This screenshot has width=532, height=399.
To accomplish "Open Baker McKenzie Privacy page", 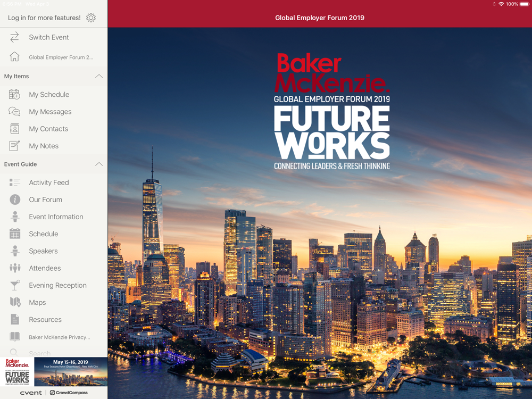I will pos(54,337).
